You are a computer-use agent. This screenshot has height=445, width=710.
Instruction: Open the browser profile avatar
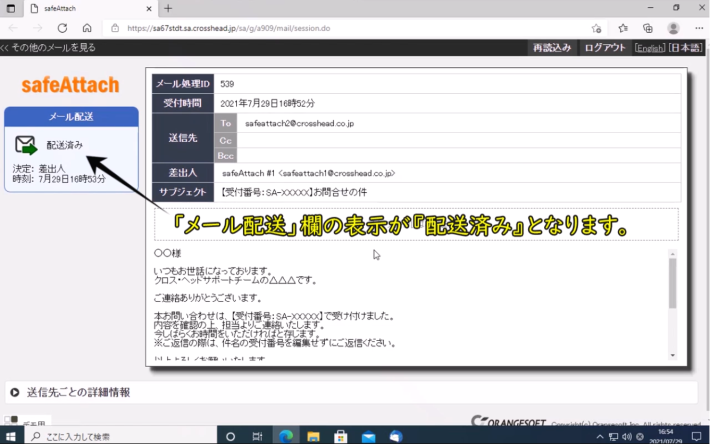pos(673,28)
